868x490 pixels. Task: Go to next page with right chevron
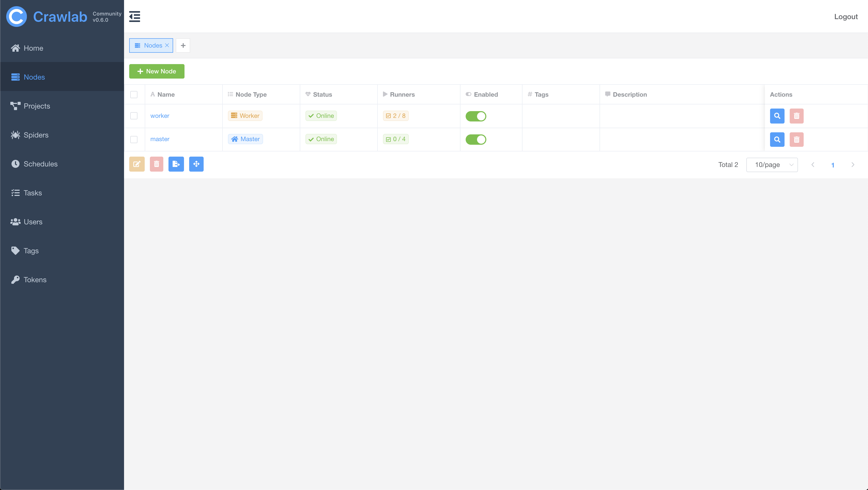pyautogui.click(x=853, y=165)
